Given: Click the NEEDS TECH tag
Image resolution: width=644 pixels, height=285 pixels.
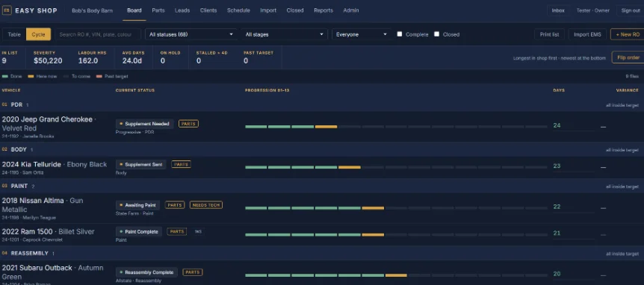Looking at the screenshot, I should (206, 205).
